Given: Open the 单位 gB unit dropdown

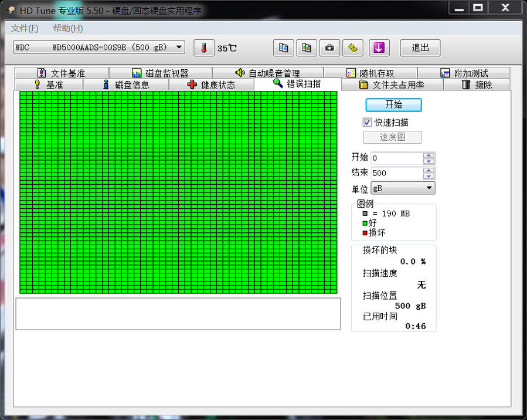Looking at the screenshot, I should click(x=403, y=188).
